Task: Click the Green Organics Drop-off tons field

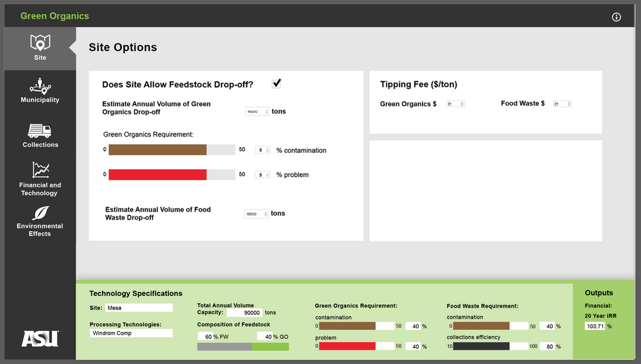Action: coord(256,111)
